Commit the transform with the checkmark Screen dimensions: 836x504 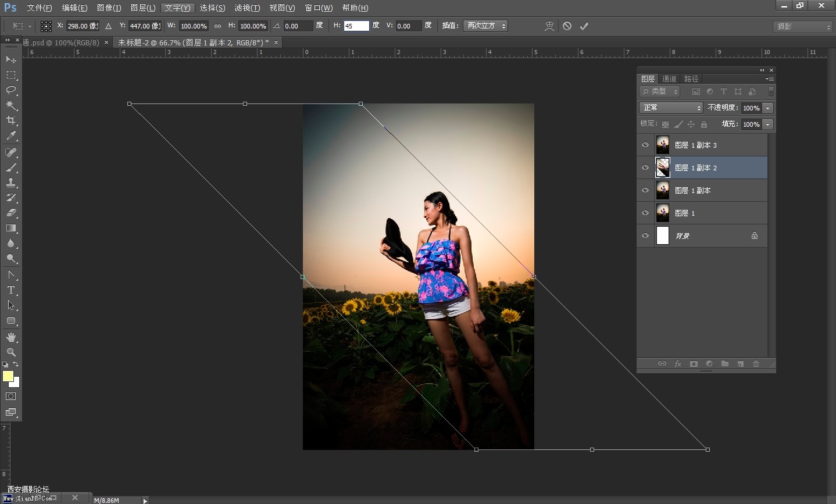click(x=584, y=26)
